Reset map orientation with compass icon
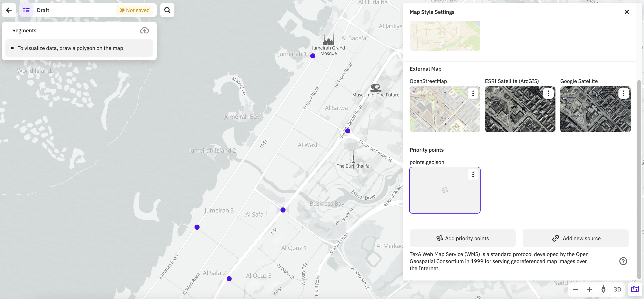Screen dimensions: 644x299 coord(603,289)
